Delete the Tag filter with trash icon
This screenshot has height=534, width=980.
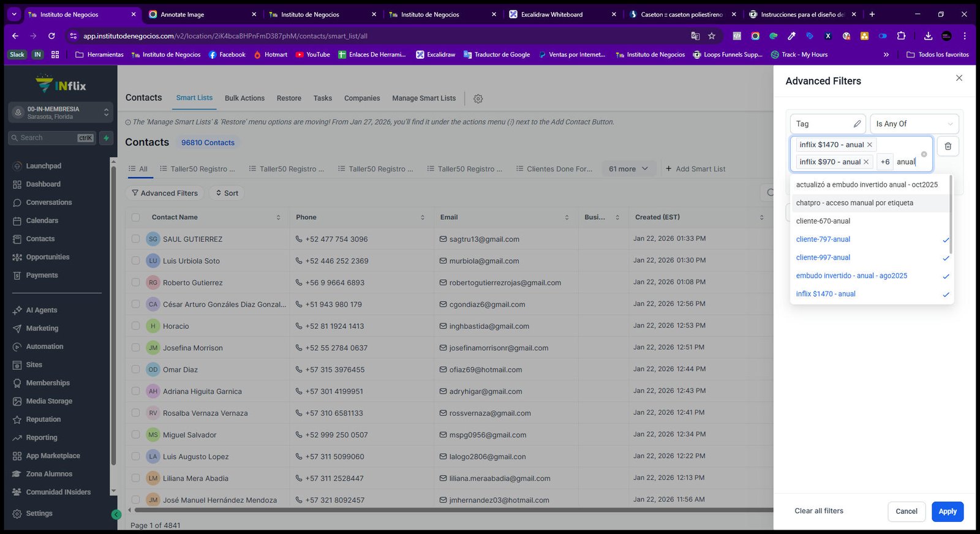coord(948,146)
